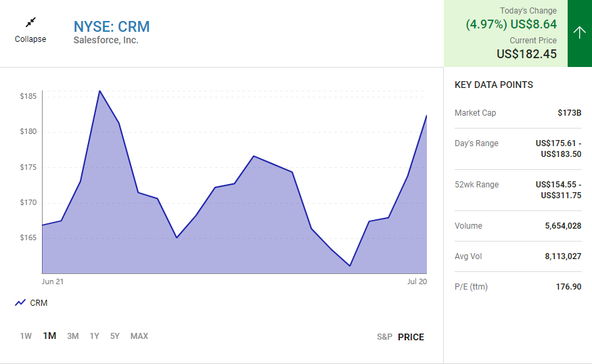Click Salesforce, Inc. company name
The width and height of the screenshot is (592, 364).
click(106, 40)
